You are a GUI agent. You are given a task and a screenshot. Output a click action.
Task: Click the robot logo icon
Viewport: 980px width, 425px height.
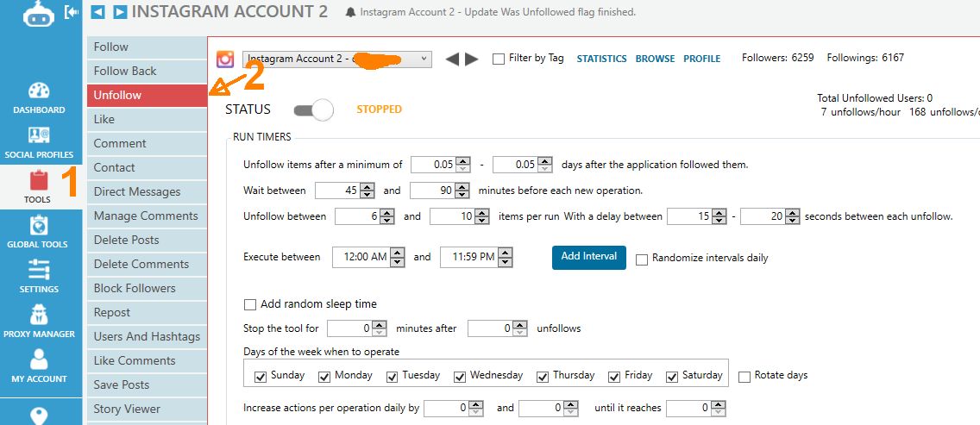click(39, 14)
